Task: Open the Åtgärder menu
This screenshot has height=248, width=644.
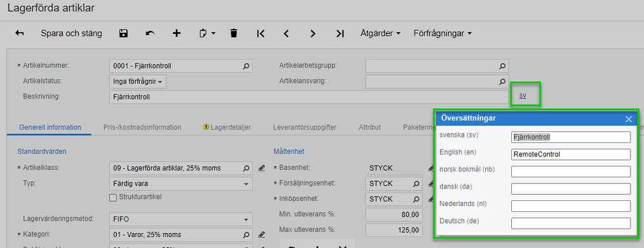Action: pyautogui.click(x=380, y=33)
